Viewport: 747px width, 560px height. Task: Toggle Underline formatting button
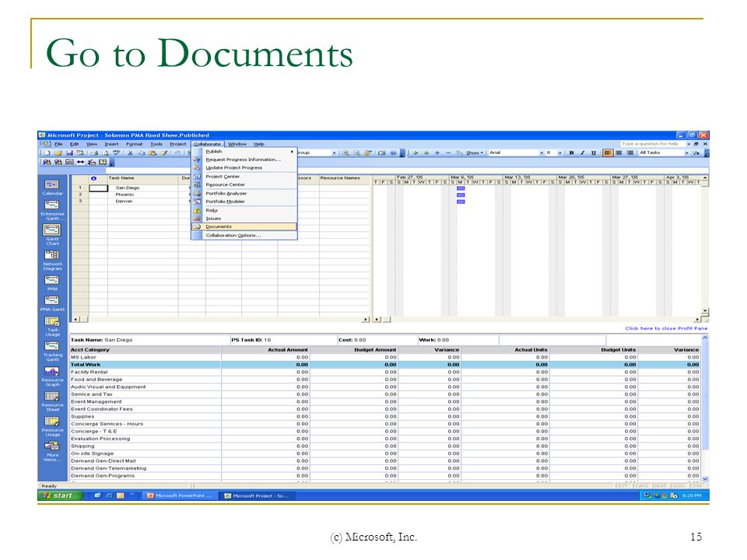[x=593, y=153]
